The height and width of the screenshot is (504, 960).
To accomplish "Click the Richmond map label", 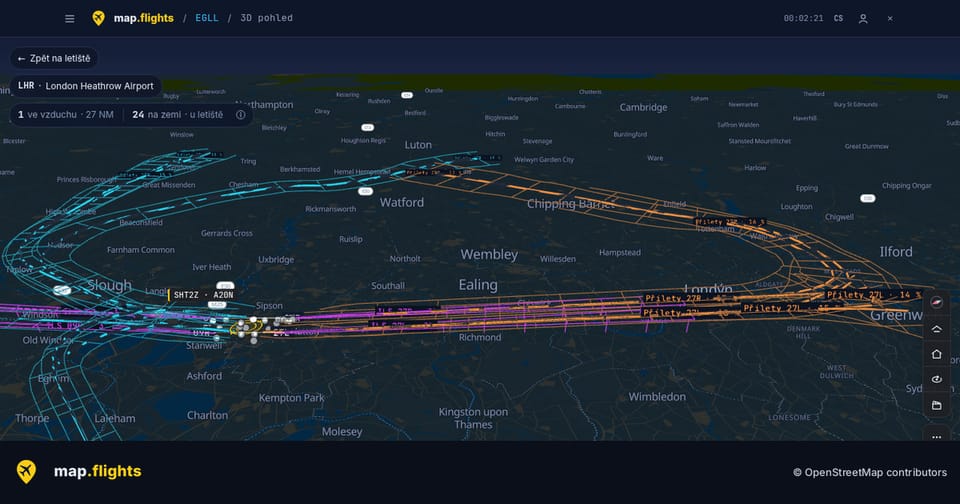I will [x=480, y=337].
